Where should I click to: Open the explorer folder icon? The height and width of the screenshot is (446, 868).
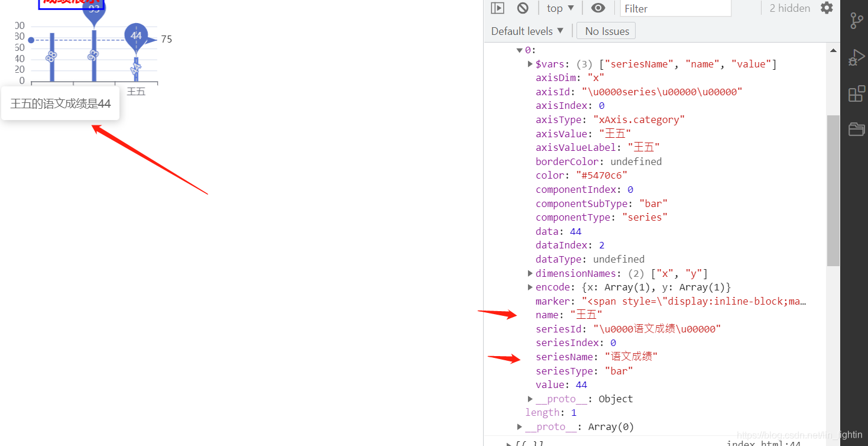tap(856, 129)
